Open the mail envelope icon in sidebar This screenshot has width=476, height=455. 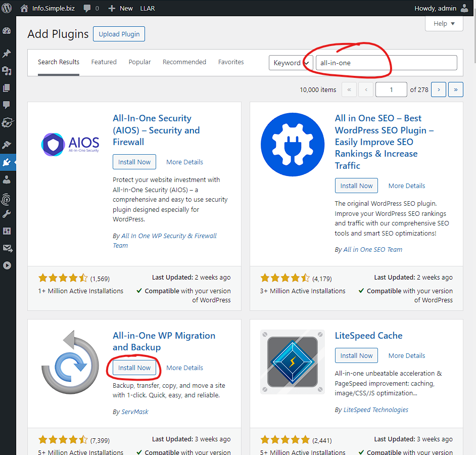tap(7, 248)
